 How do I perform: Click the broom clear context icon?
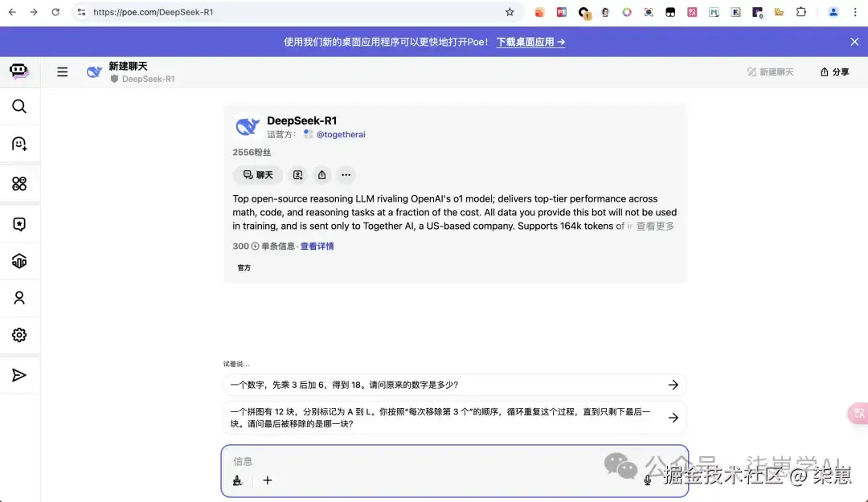[x=237, y=480]
